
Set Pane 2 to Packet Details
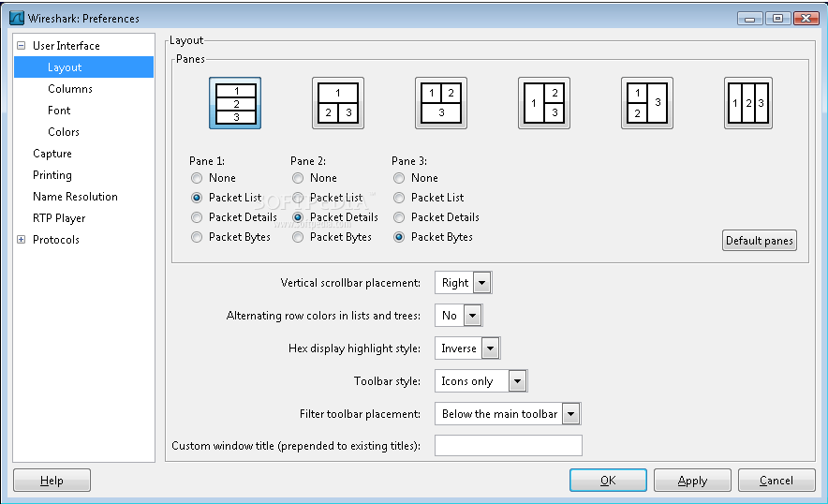pos(298,217)
